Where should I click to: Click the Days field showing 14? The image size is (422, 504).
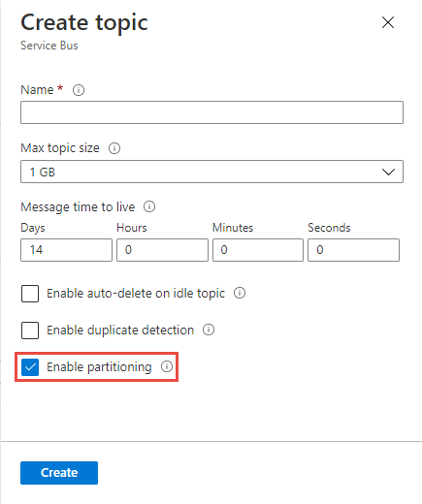click(x=66, y=250)
